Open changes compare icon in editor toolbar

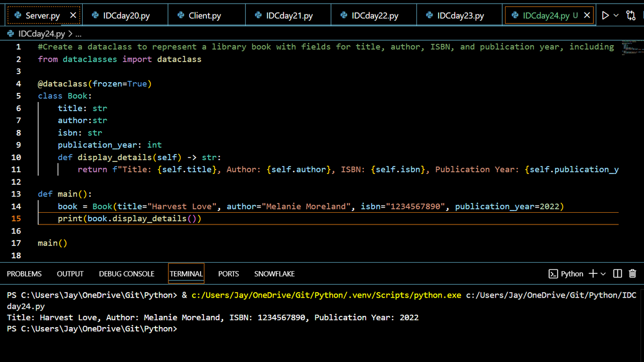point(631,16)
